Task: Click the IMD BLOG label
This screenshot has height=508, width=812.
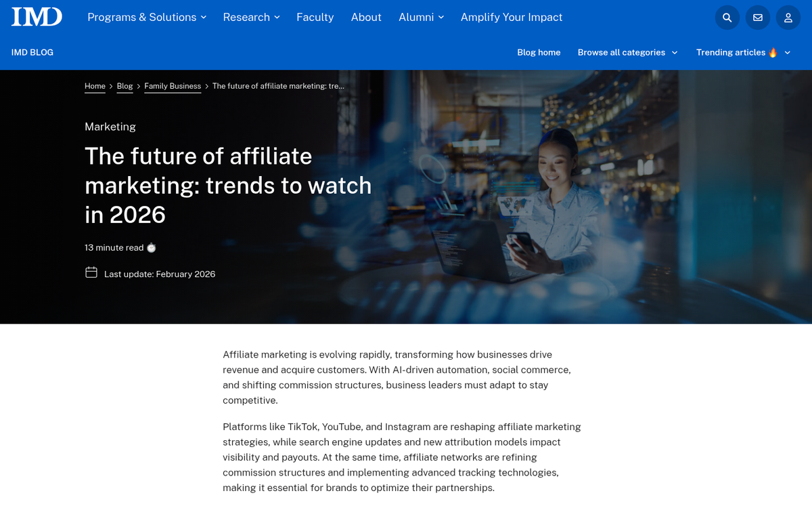Action: click(32, 52)
